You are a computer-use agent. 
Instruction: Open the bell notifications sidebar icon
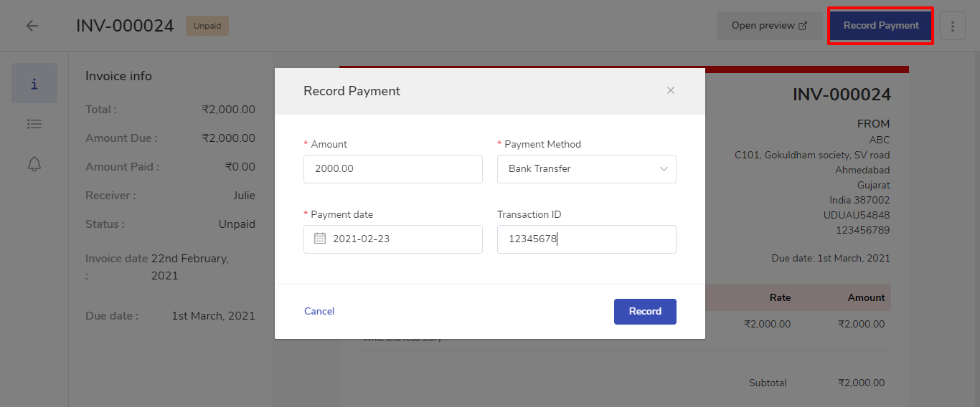click(x=34, y=164)
